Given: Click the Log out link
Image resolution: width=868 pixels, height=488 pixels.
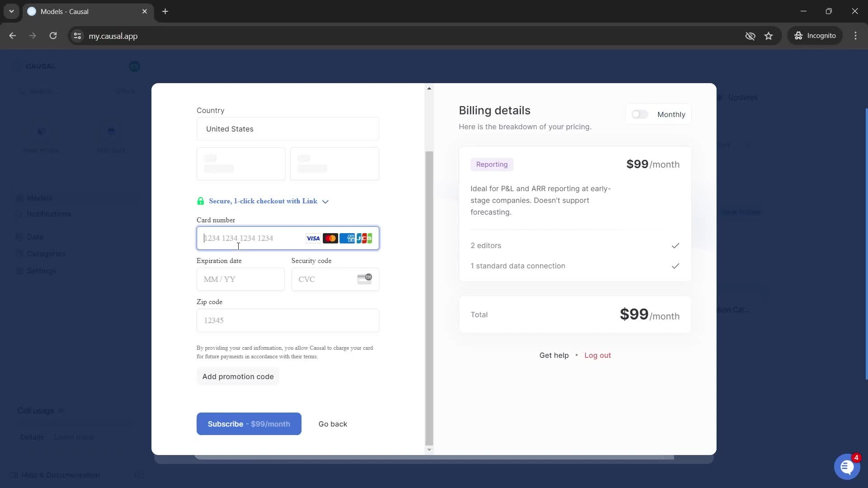Looking at the screenshot, I should [597, 355].
